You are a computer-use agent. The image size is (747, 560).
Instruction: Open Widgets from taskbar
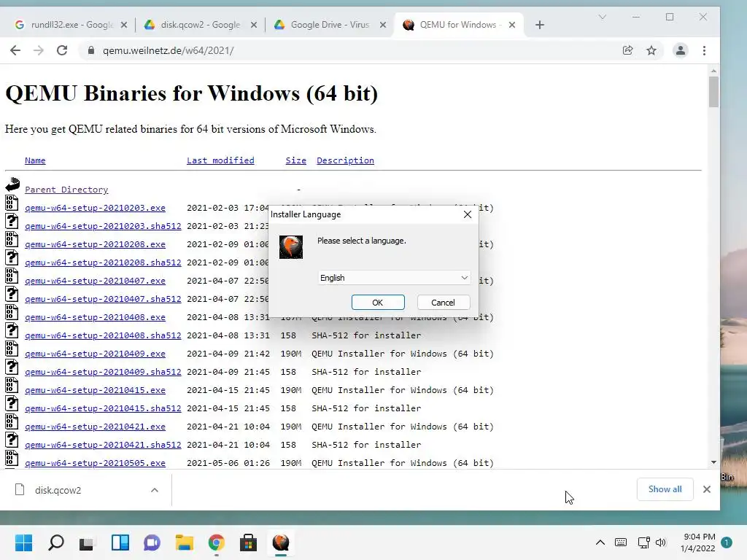[120, 542]
